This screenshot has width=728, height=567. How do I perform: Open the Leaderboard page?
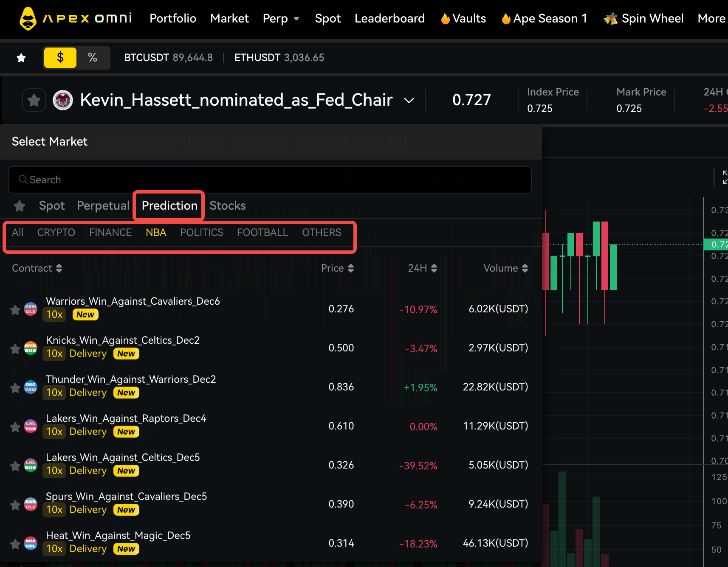click(389, 19)
